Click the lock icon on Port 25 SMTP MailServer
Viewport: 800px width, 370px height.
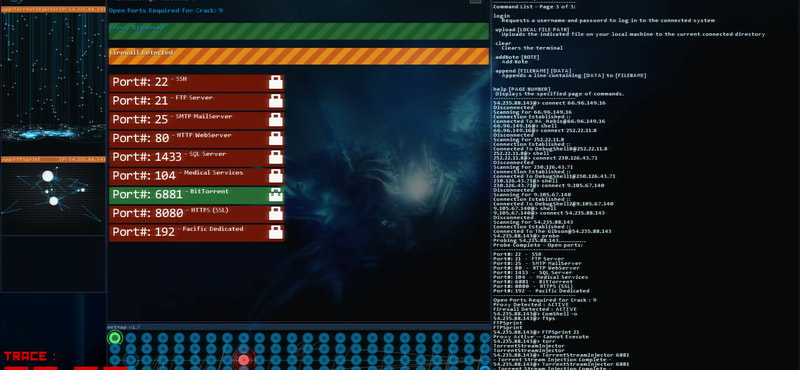pos(276,119)
